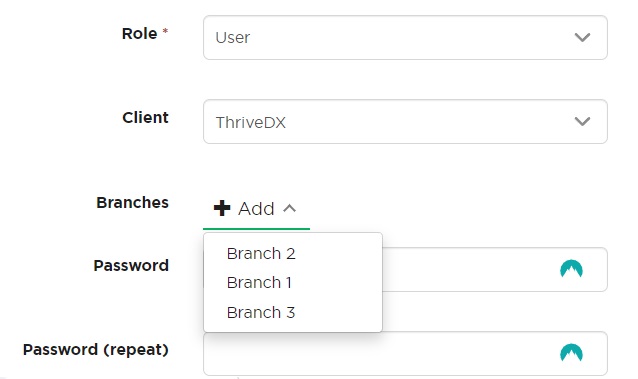Click the Password field label
The height and width of the screenshot is (379, 638).
(x=131, y=265)
